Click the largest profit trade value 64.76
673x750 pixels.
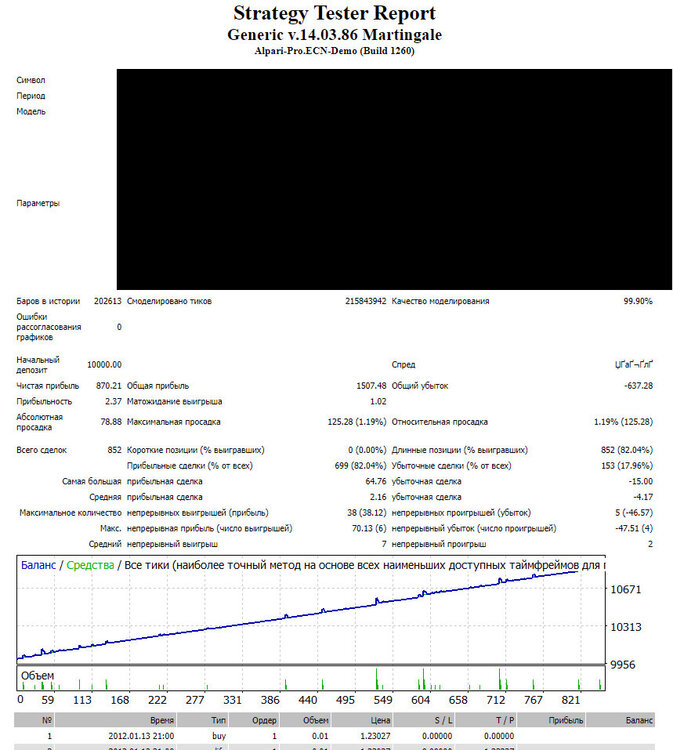[375, 481]
